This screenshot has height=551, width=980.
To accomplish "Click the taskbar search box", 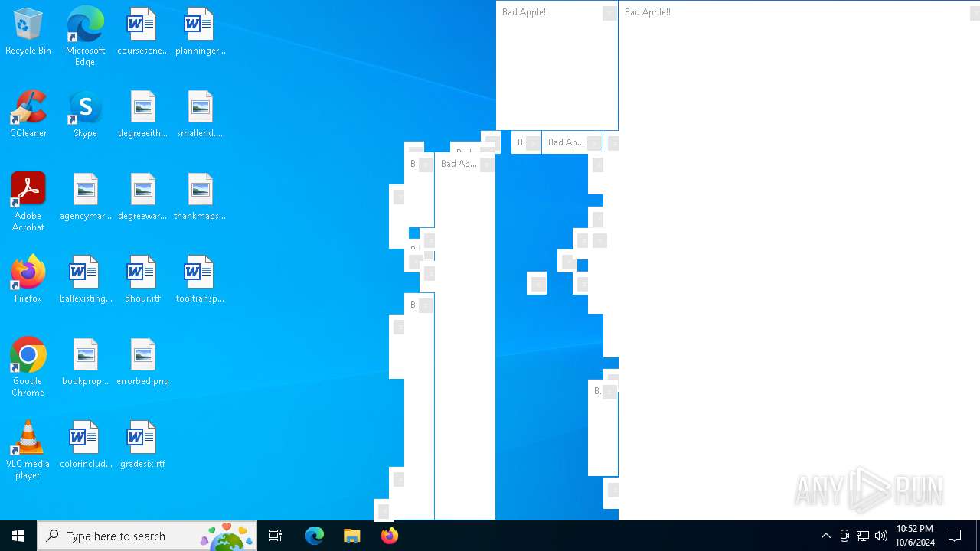I will tap(147, 536).
